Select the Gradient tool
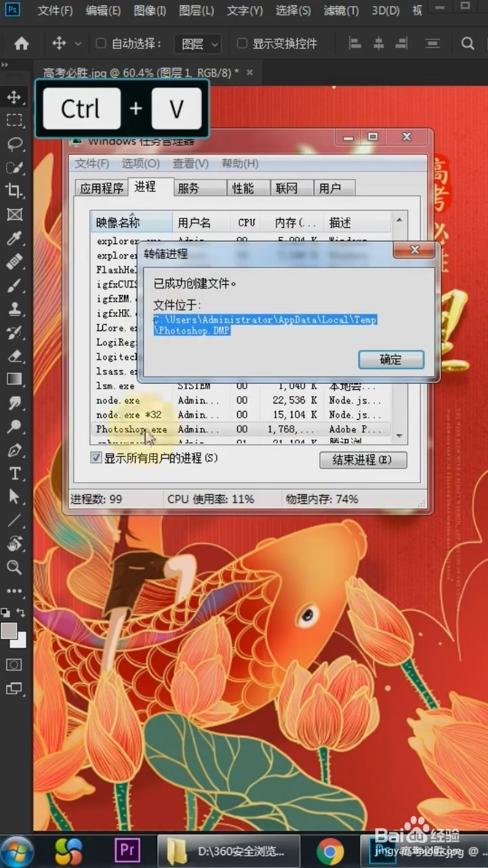This screenshot has width=488, height=868. 14,379
